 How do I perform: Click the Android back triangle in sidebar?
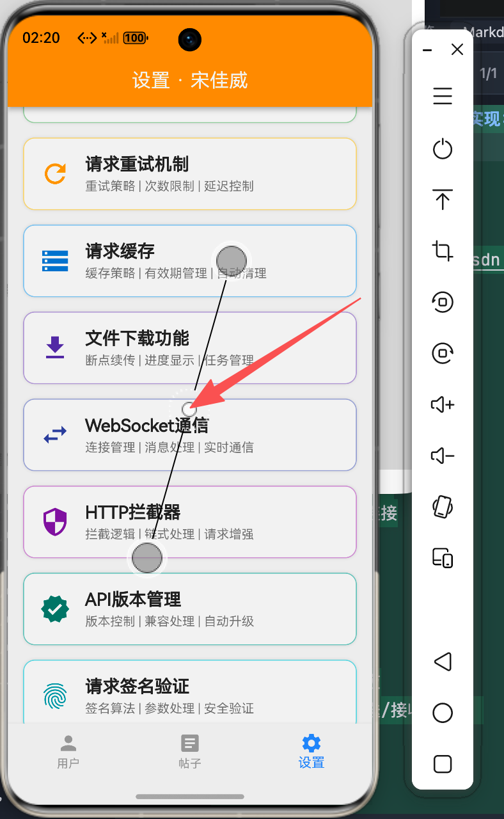pyautogui.click(x=443, y=661)
